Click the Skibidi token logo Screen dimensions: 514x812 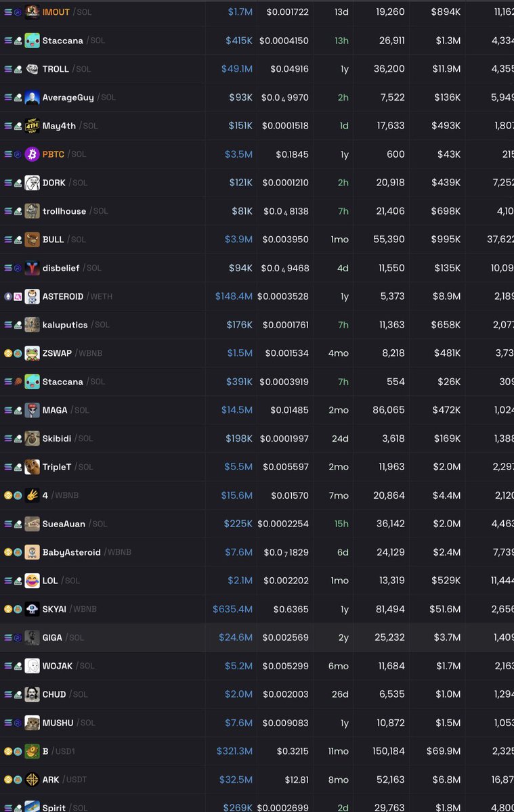tap(32, 438)
